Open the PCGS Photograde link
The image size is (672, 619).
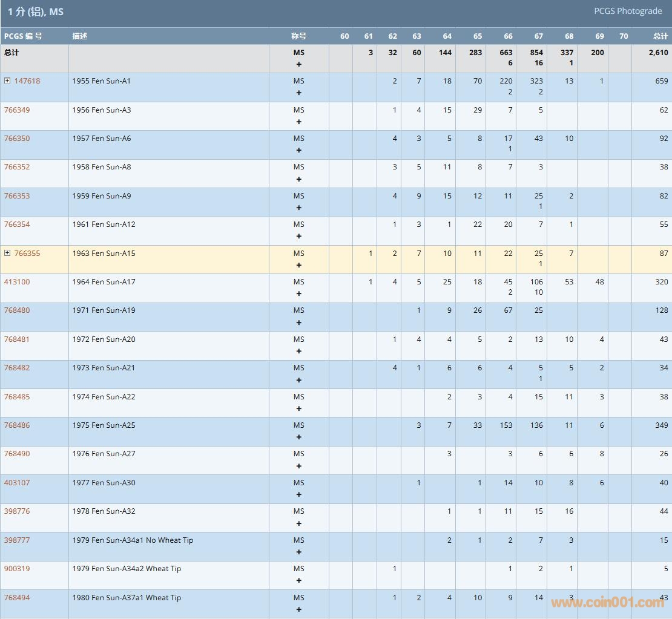tap(626, 11)
